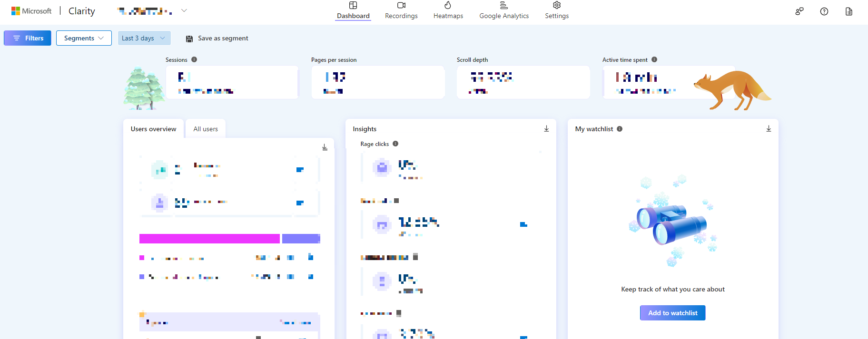This screenshot has height=339, width=868.
Task: Click the Pages per session label
Action: point(334,60)
